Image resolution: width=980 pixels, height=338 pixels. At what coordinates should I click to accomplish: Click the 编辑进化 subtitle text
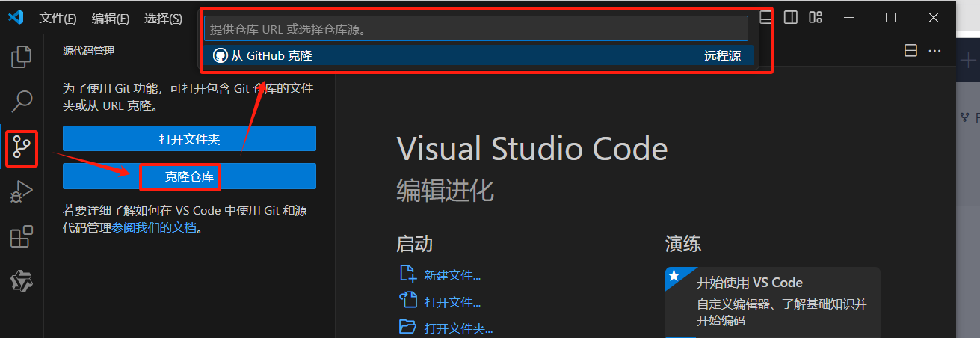click(x=445, y=191)
